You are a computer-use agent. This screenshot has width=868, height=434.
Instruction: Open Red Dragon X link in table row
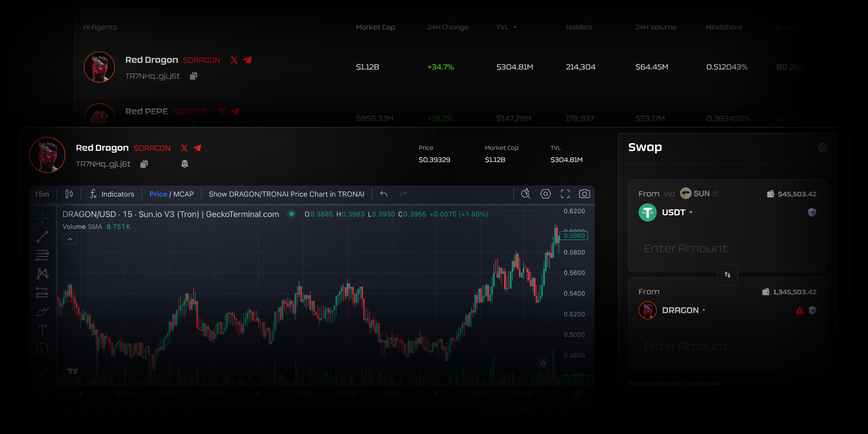(x=234, y=60)
